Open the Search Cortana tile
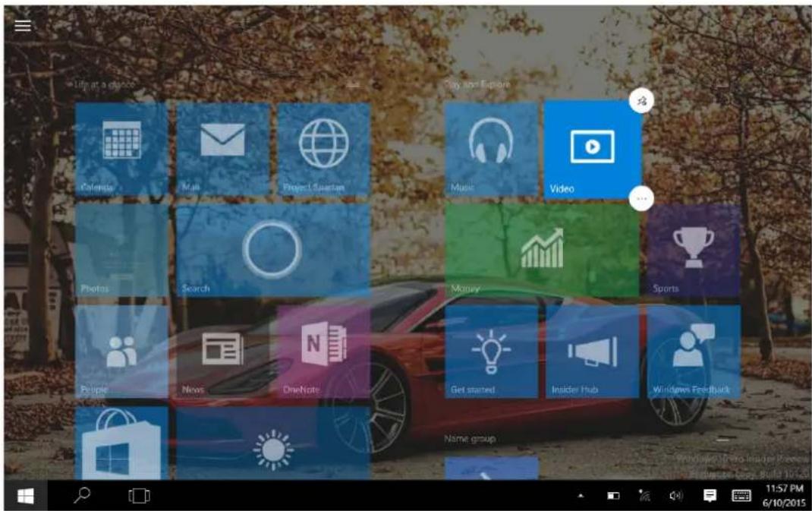Image resolution: width=812 pixels, height=511 pixels. pos(273,250)
